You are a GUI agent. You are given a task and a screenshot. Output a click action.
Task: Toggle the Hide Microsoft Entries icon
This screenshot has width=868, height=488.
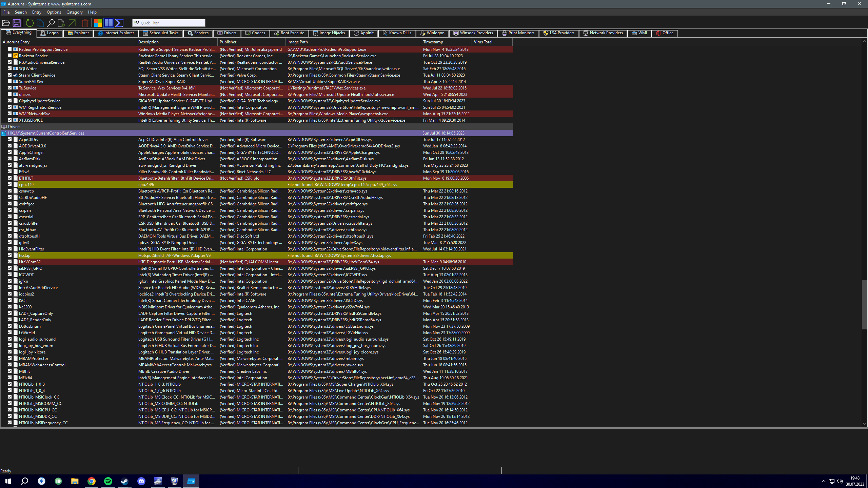pyautogui.click(x=98, y=23)
